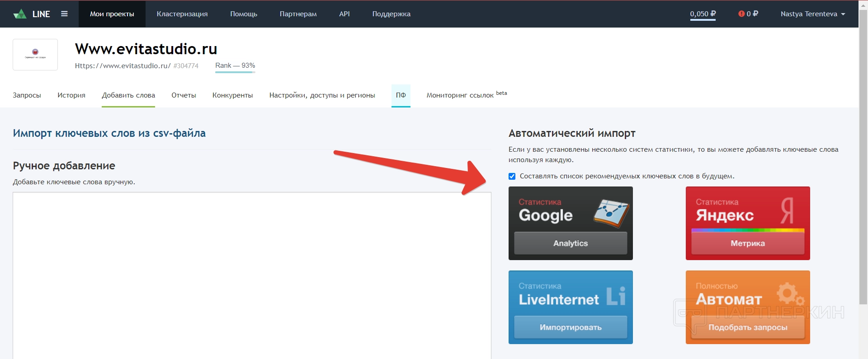Click the Google Analytics chart icon
Image resolution: width=868 pixels, height=359 pixels.
pos(611,213)
